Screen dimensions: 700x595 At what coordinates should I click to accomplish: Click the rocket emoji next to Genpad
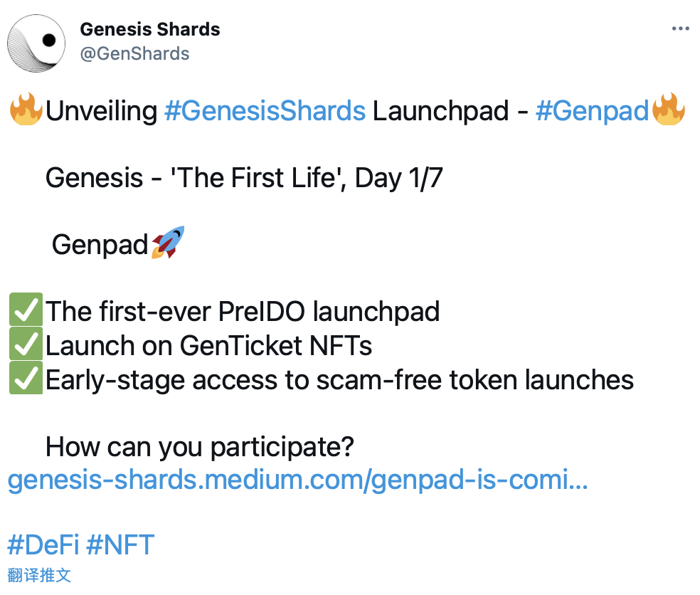tap(168, 243)
